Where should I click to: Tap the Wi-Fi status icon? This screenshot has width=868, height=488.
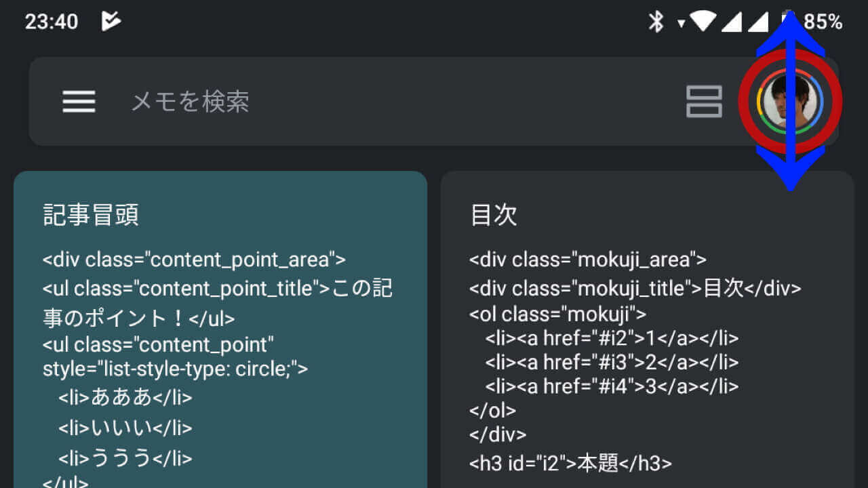coord(703,22)
